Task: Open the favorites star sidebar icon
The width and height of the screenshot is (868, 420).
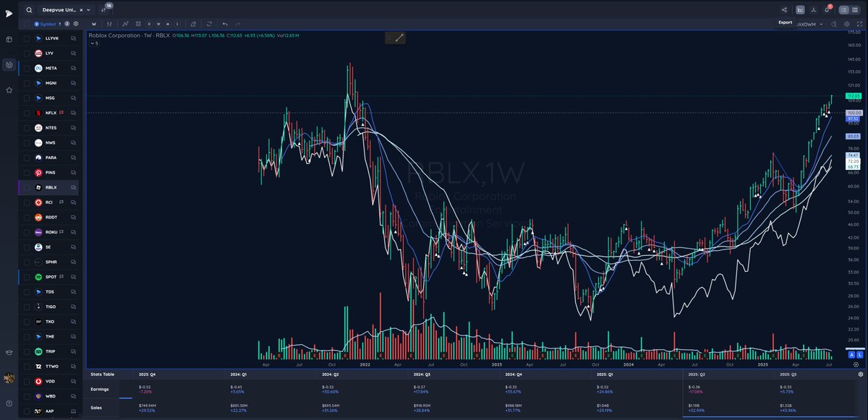Action: point(9,90)
